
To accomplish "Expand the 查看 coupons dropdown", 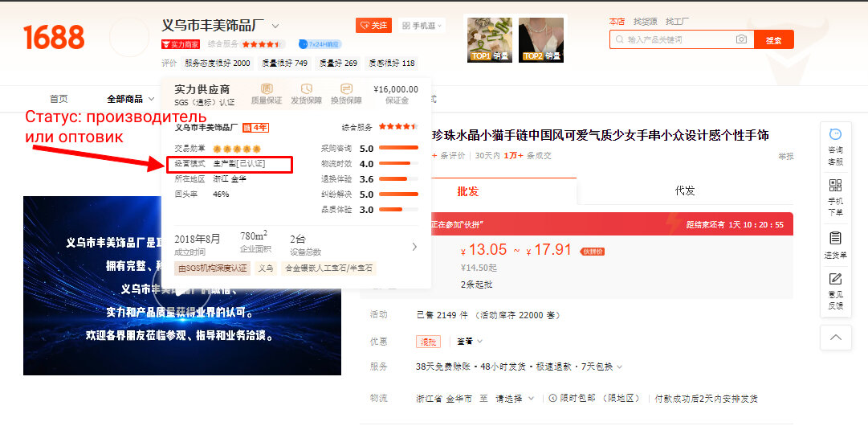I will (x=470, y=342).
